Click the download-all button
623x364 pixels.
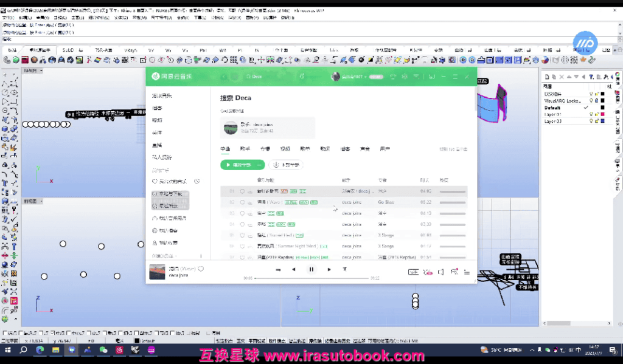(x=286, y=165)
